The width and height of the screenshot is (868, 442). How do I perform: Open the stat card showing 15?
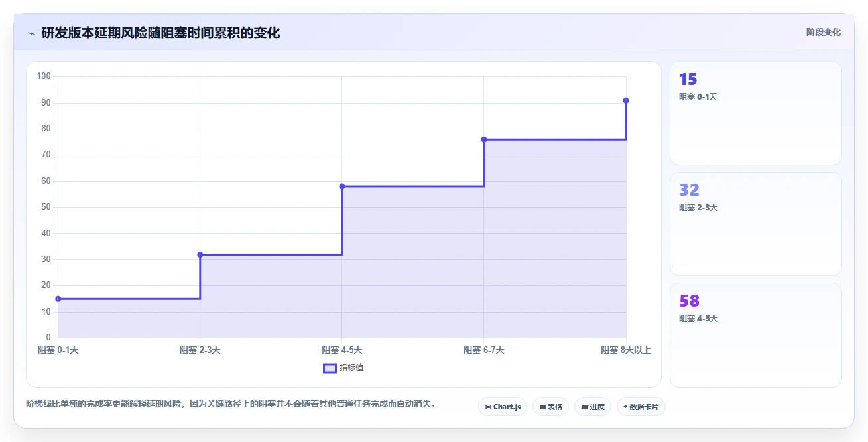point(756,113)
